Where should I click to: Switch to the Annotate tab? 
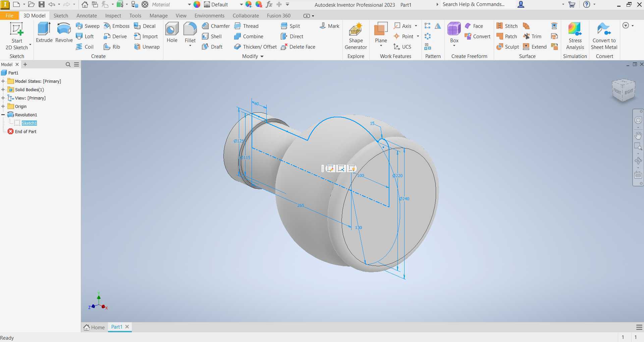87,15
